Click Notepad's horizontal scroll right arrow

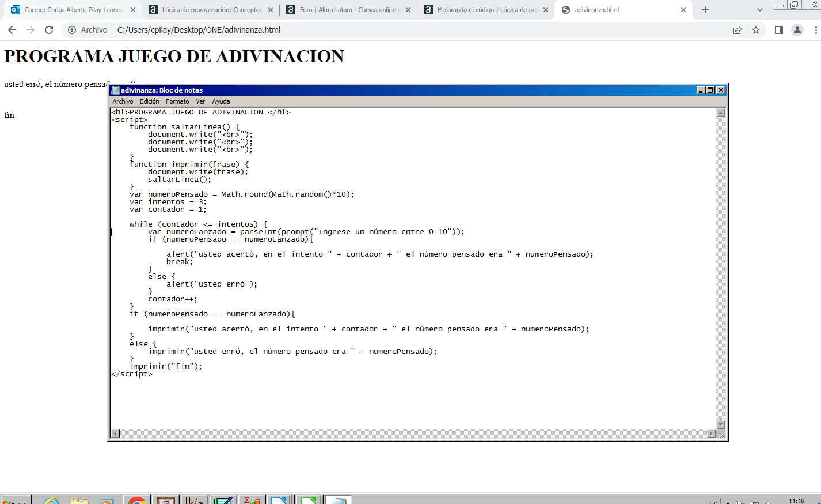pos(712,434)
